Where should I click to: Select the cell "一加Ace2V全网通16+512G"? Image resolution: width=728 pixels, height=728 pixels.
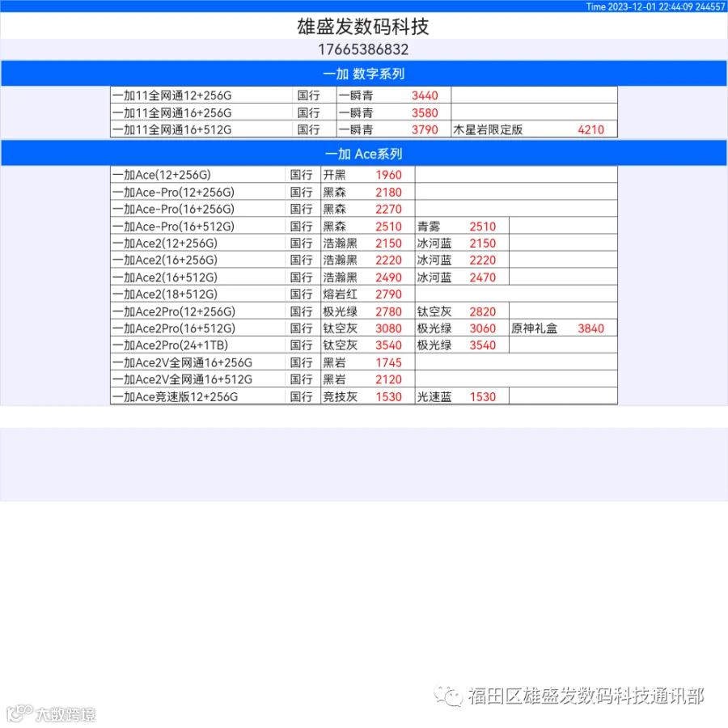(183, 380)
